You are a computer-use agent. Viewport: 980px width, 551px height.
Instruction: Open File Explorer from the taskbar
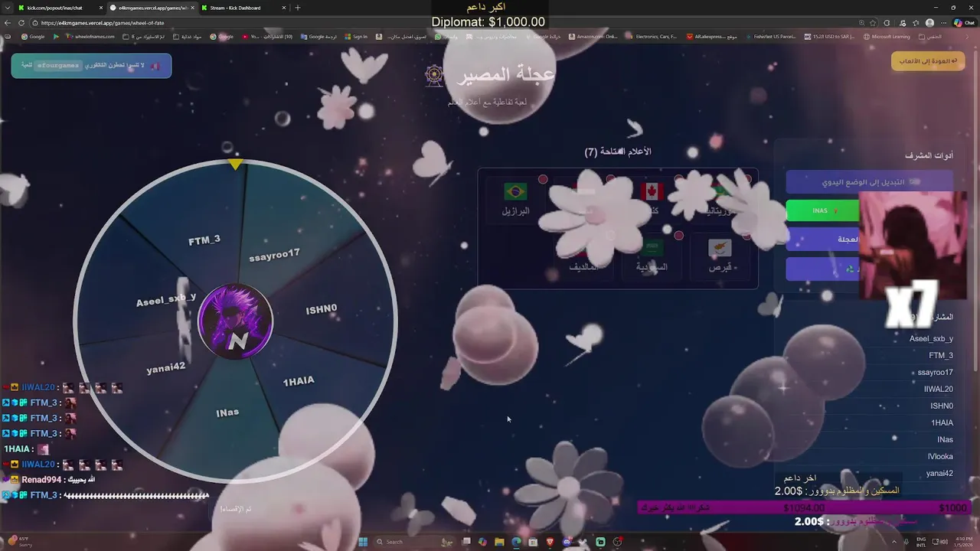click(x=499, y=542)
